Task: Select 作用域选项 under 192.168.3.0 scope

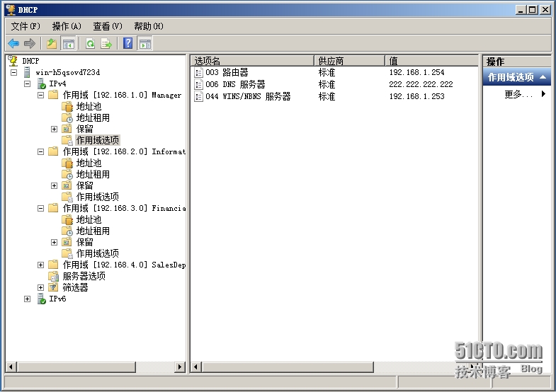Action: point(98,253)
